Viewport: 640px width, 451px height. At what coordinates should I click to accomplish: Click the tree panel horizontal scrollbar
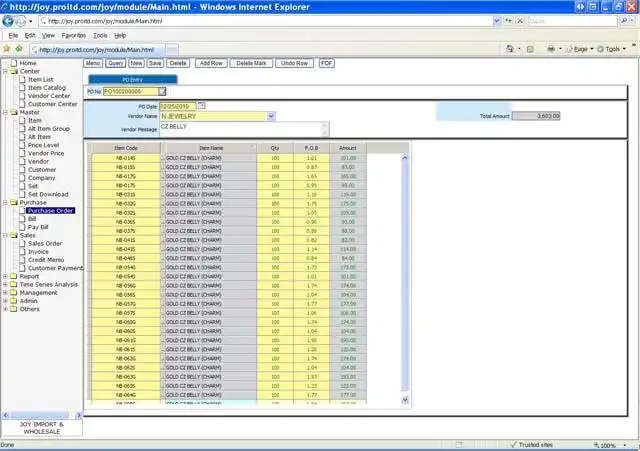(x=42, y=415)
